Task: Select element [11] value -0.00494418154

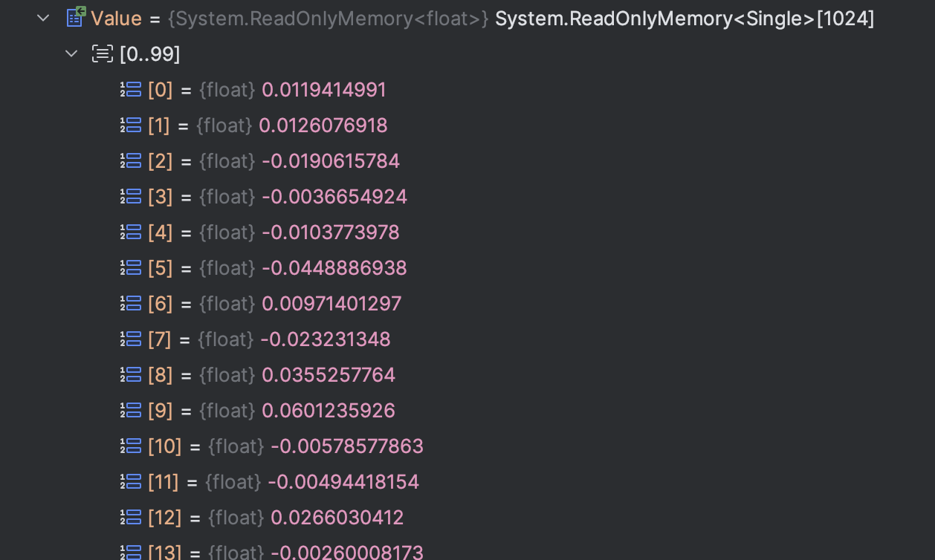Action: (x=343, y=482)
